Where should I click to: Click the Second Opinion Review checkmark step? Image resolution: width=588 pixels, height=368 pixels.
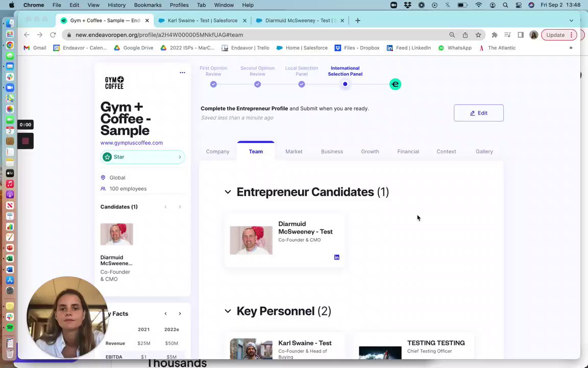[257, 84]
